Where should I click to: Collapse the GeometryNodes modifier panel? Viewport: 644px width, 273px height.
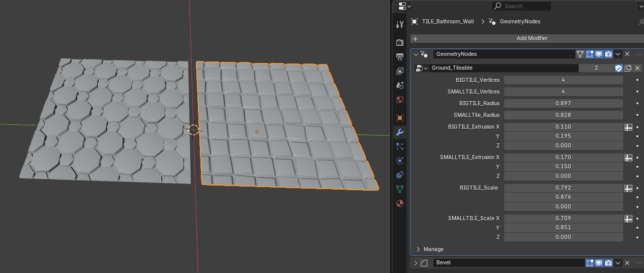click(x=416, y=54)
